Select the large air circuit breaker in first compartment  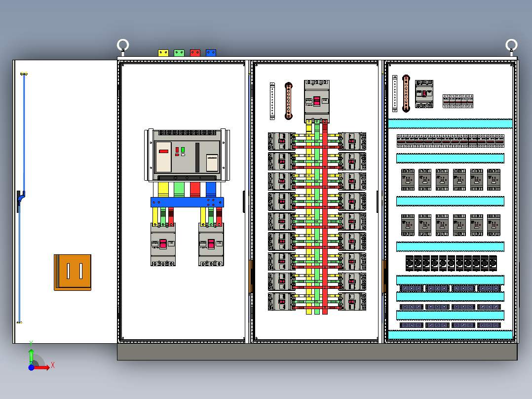click(x=187, y=155)
